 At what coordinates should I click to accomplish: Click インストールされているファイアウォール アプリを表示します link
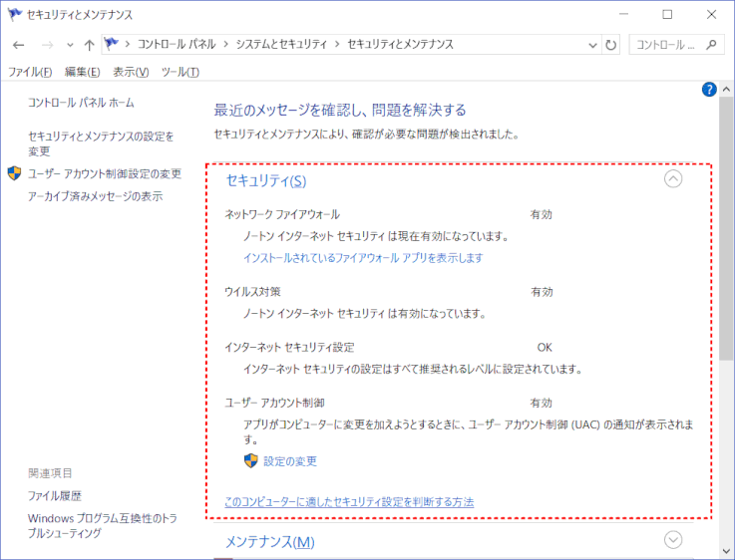(x=363, y=258)
